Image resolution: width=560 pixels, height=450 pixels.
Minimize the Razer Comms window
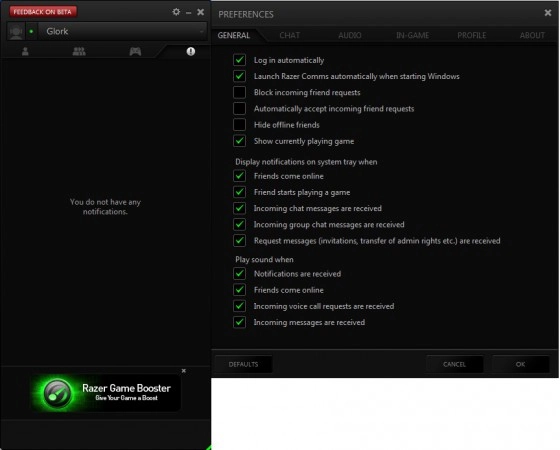189,13
